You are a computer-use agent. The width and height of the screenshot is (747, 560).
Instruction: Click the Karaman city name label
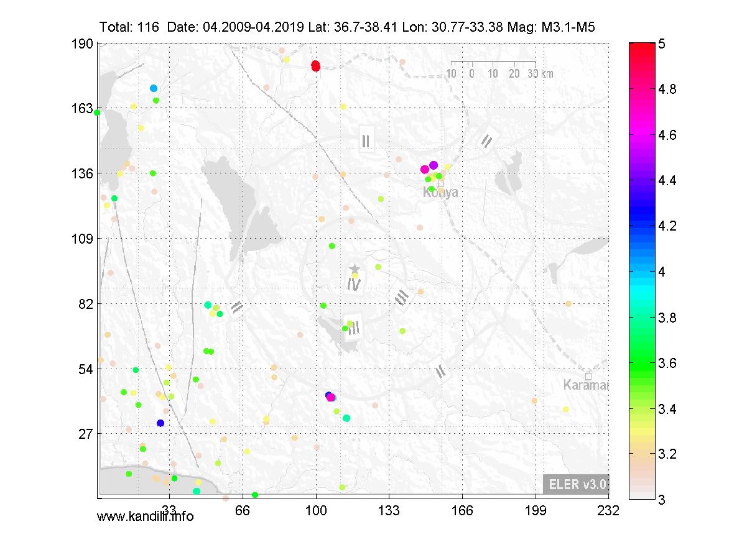point(585,385)
